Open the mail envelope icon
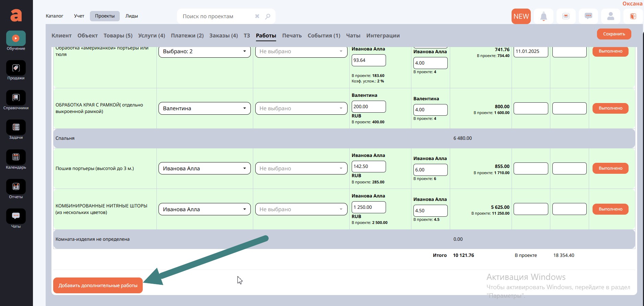The width and height of the screenshot is (644, 306). 566,16
